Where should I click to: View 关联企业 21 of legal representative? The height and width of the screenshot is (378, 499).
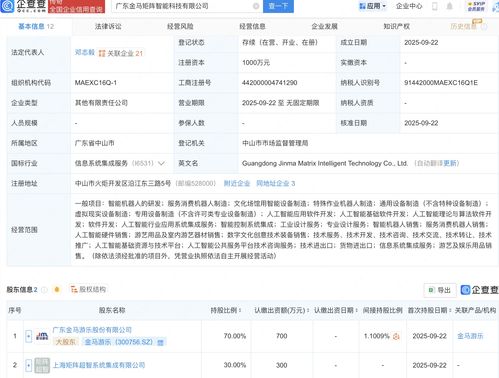[121, 53]
